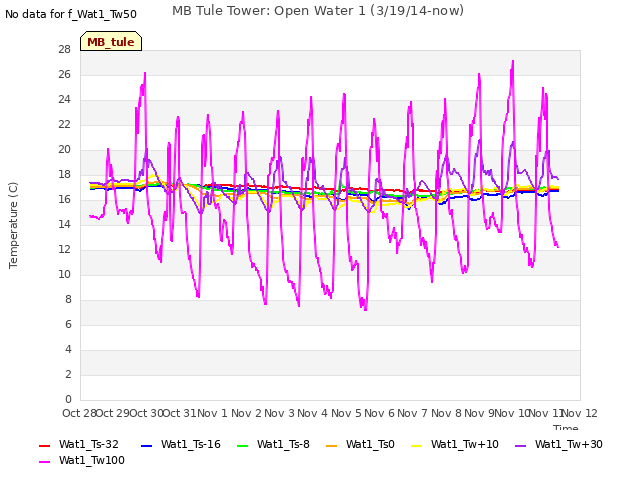Click the magenta Wat1_Tw100 legend swatch
Screen dimensions: 640x480
click(x=44, y=461)
